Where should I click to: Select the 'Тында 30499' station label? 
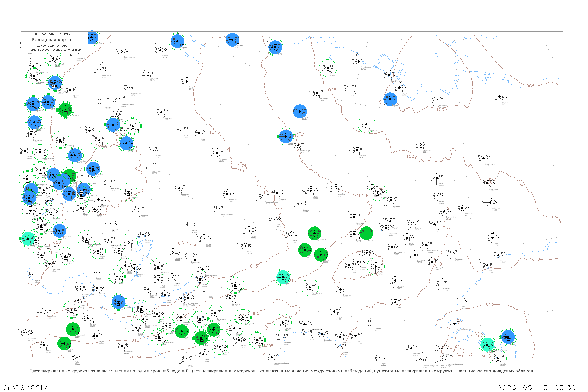click(339, 318)
